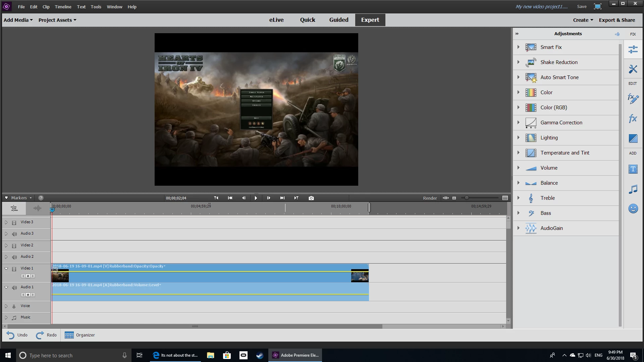The height and width of the screenshot is (362, 644).
Task: Collapse the Video 1 track
Action: pos(6,268)
